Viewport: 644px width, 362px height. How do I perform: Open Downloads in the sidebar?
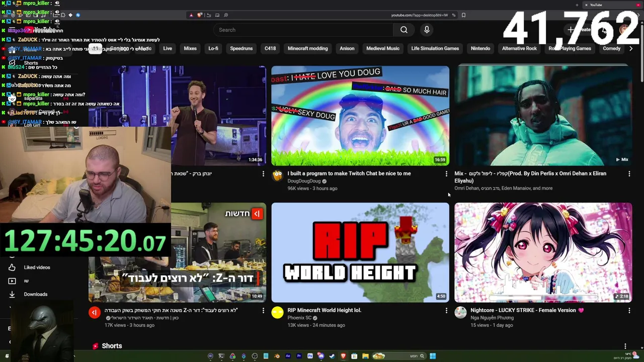[35, 294]
